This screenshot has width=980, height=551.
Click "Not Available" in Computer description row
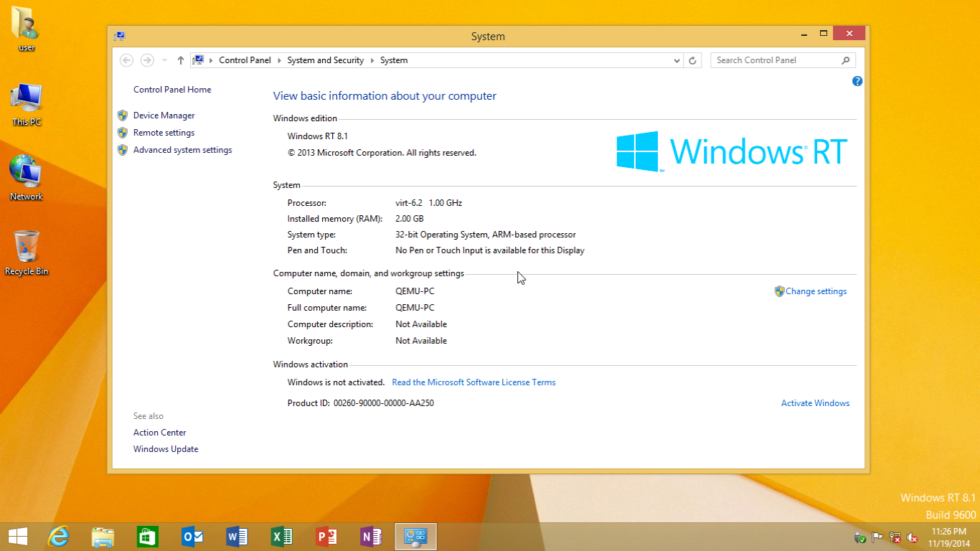[421, 324]
